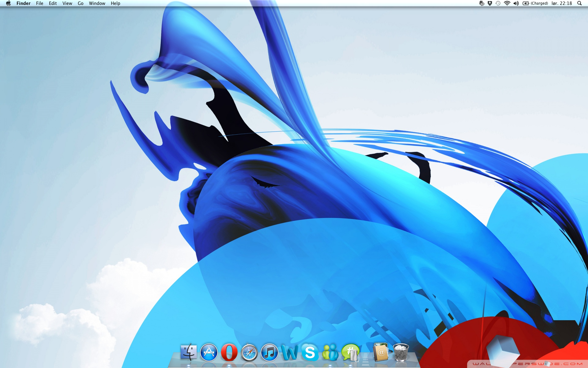
Task: Open the Edit menu
Action: coord(53,3)
